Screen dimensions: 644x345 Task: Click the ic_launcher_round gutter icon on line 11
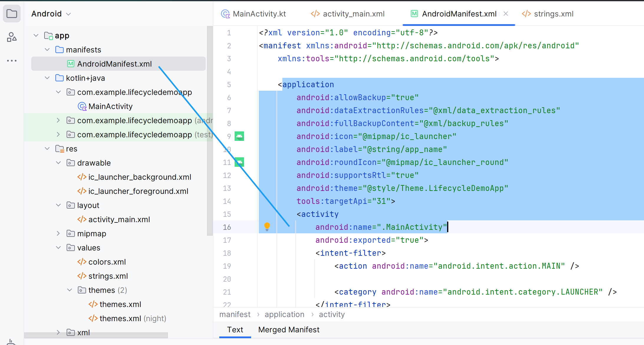pyautogui.click(x=239, y=162)
